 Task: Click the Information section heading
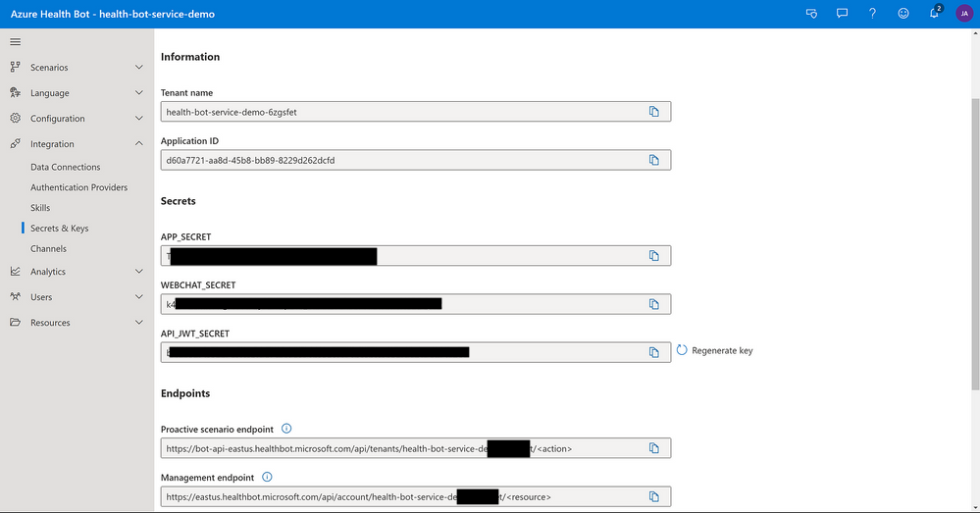[190, 56]
